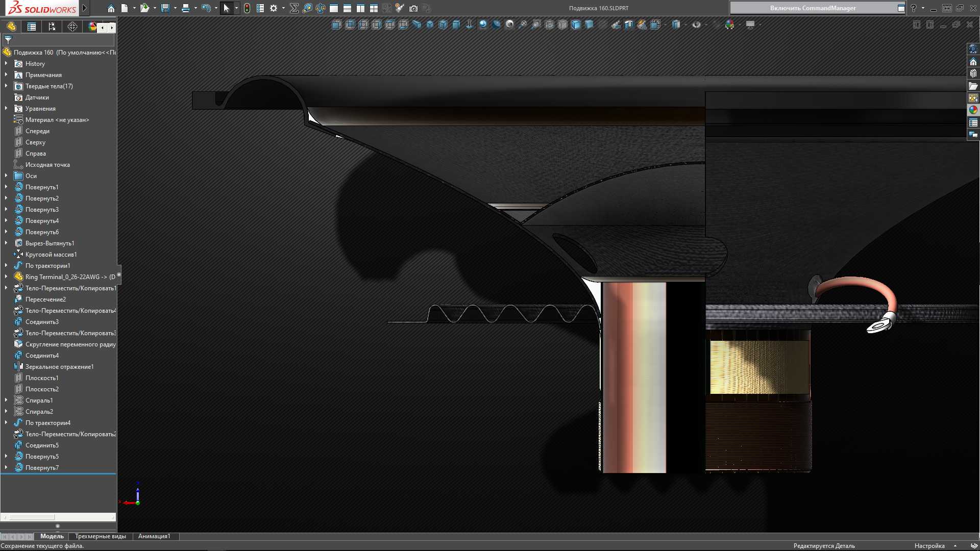Image resolution: width=980 pixels, height=551 pixels.
Task: Open the FeatureManager design tree tab
Action: 11,27
